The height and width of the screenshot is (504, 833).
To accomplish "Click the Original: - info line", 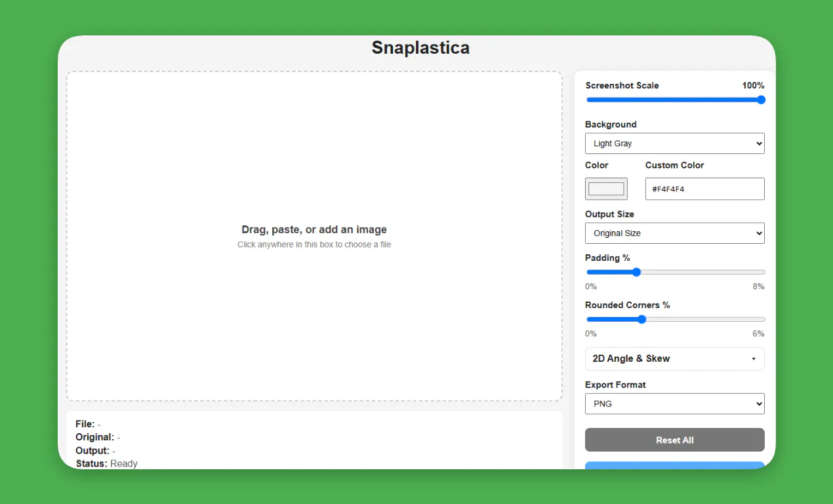I will click(x=98, y=437).
